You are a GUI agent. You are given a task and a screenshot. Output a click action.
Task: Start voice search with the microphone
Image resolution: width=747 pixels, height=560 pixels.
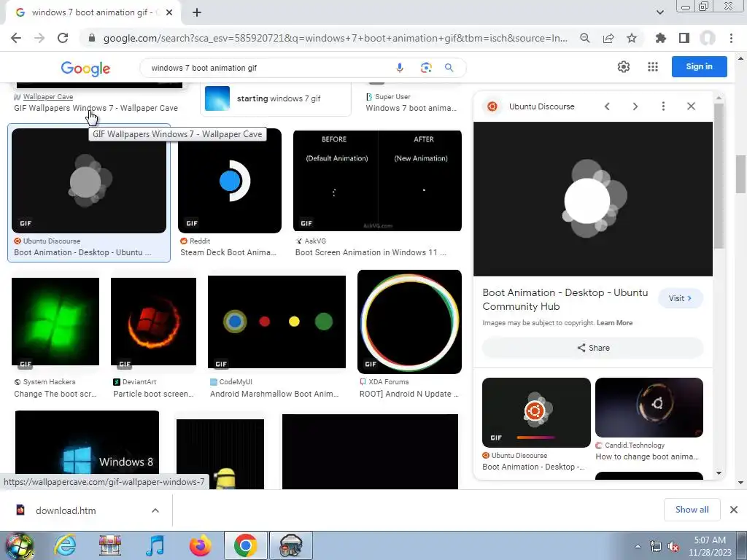point(400,68)
